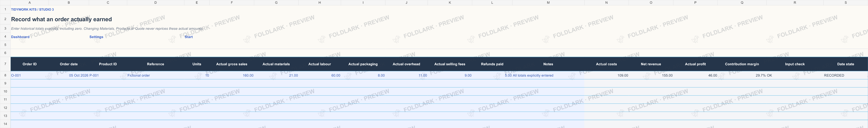The height and width of the screenshot is (128, 868).
Task: Select the P-001 product cell
Action: click(x=108, y=75)
